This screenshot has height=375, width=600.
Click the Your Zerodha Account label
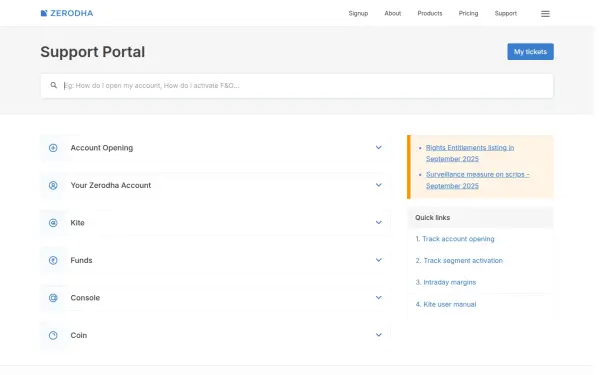pyautogui.click(x=111, y=185)
